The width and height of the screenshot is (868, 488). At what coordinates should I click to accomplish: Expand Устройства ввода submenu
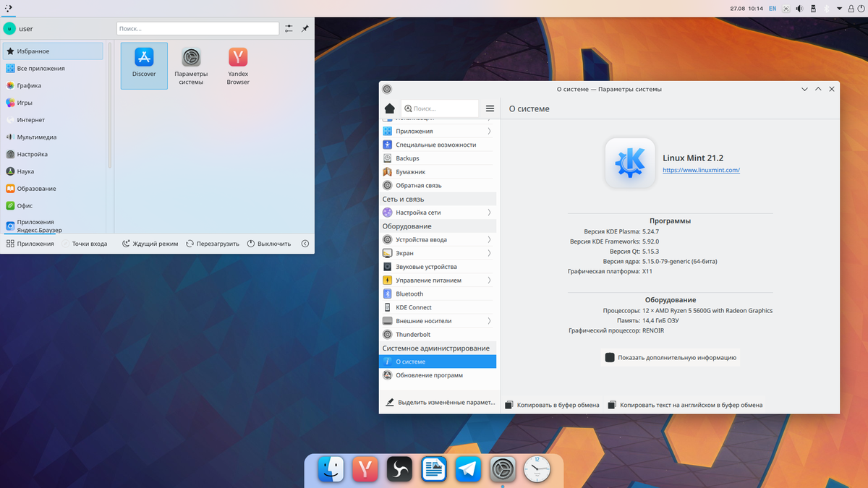(x=489, y=239)
